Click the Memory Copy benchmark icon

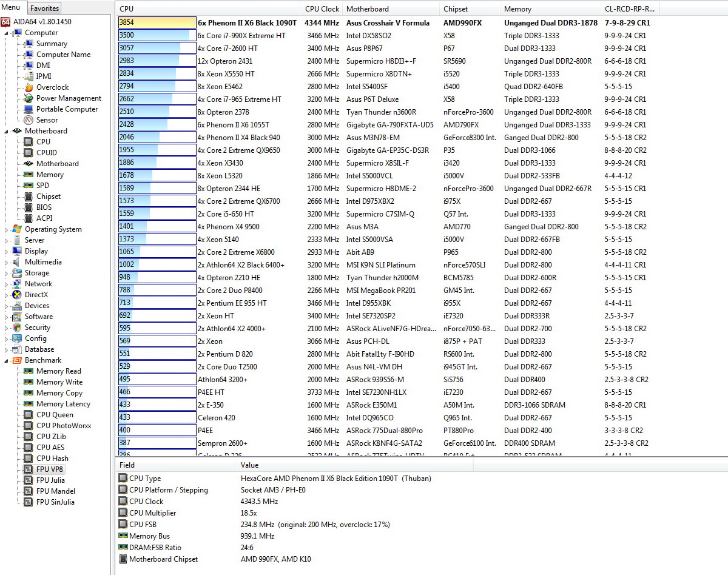click(29, 393)
